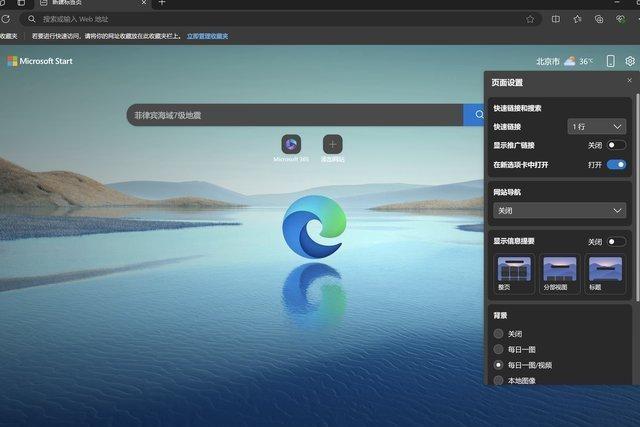Image resolution: width=640 pixels, height=427 pixels.
Task: Open the Microsoft 365 quick link
Action: coord(291,148)
